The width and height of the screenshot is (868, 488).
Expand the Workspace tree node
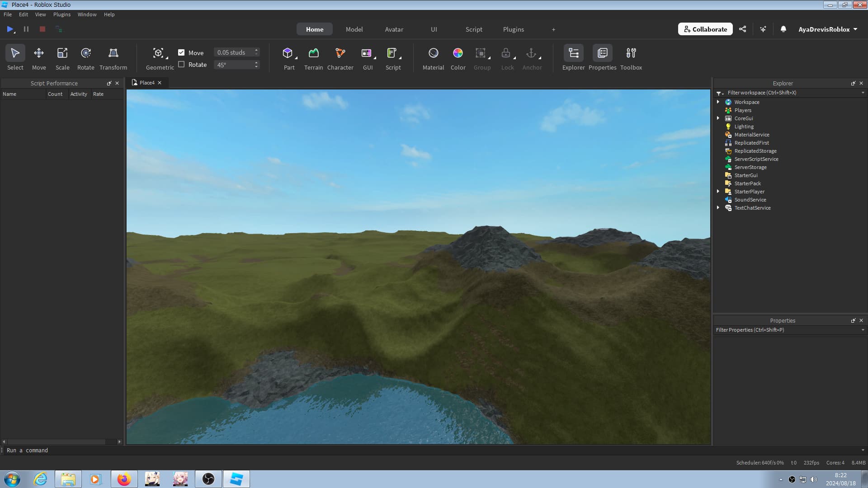[x=718, y=102]
